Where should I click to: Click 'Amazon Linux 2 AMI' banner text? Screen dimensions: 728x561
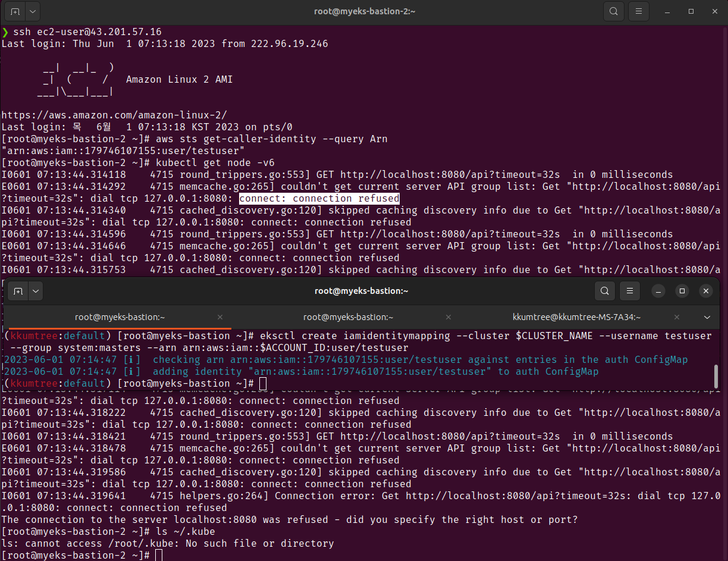pos(180,79)
